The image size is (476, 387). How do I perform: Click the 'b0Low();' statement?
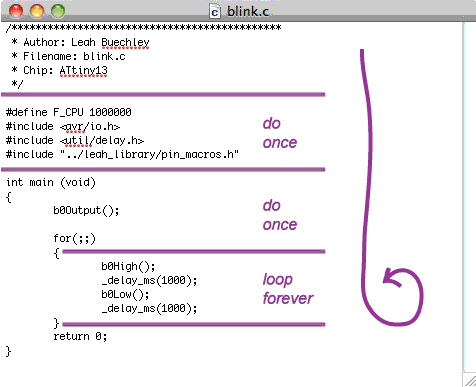(x=125, y=294)
